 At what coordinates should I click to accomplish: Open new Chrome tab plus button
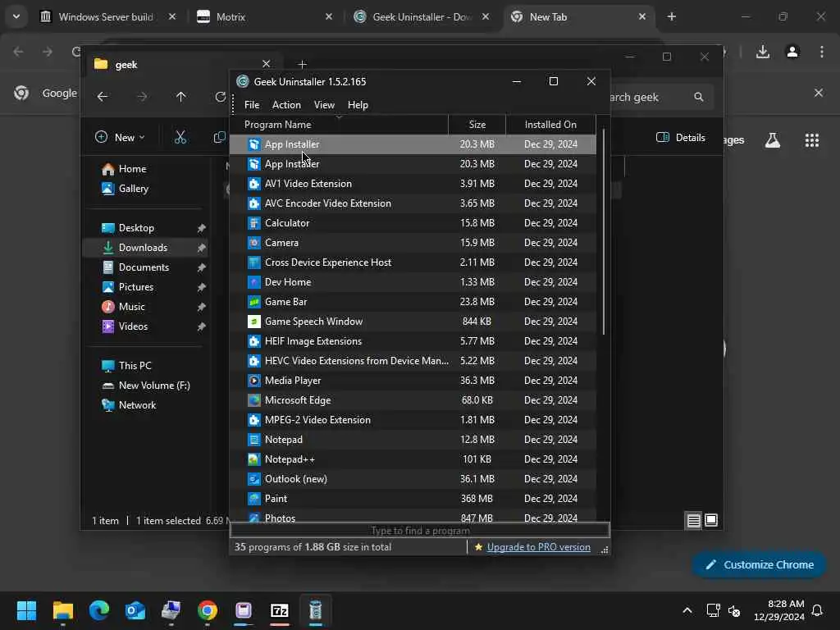tap(671, 17)
